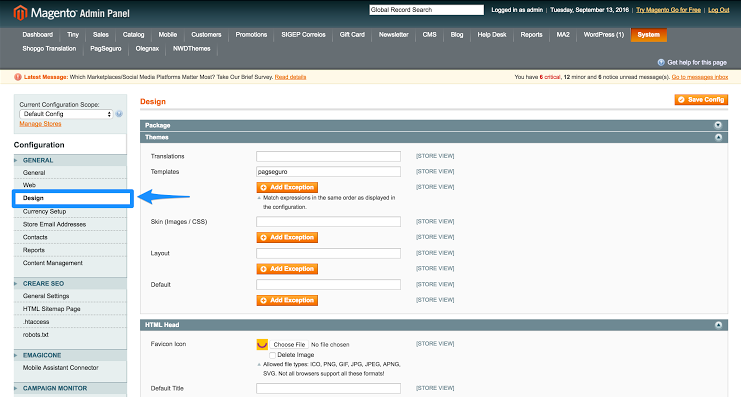The width and height of the screenshot is (741, 397).
Task: Open the Newsletter menu
Action: [x=394, y=35]
